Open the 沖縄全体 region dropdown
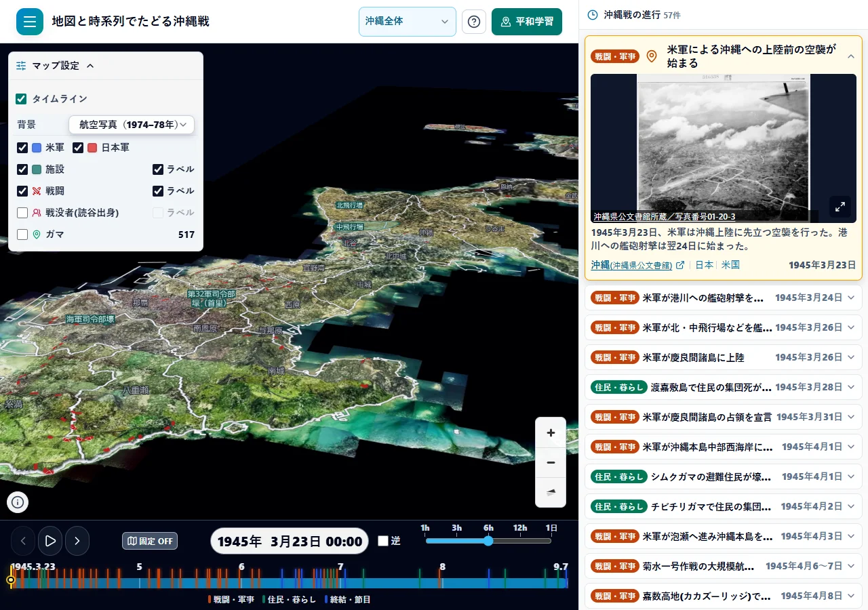Image resolution: width=868 pixels, height=610 pixels. (x=408, y=22)
